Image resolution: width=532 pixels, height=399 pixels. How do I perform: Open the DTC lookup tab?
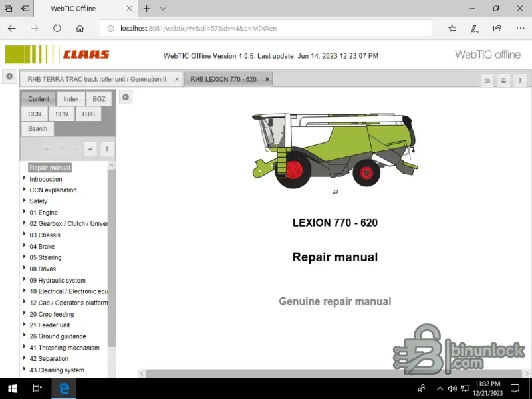(x=88, y=114)
